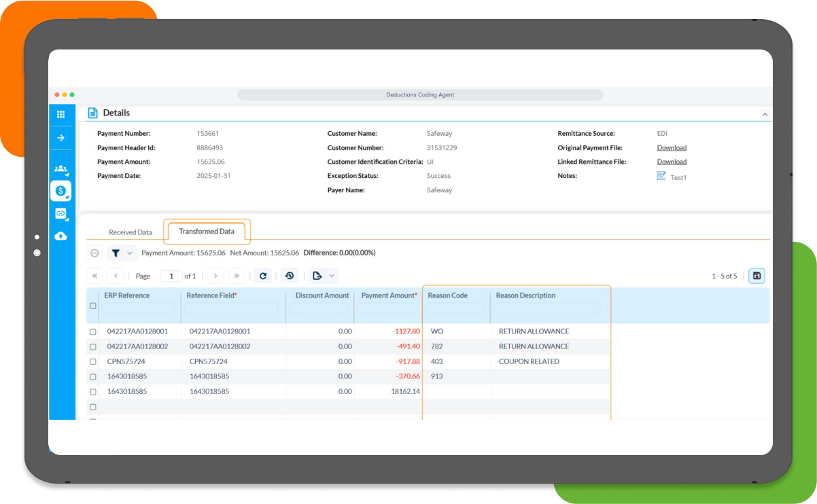Collapse the Details panel chevron
Screen dimensions: 817x504
point(765,115)
